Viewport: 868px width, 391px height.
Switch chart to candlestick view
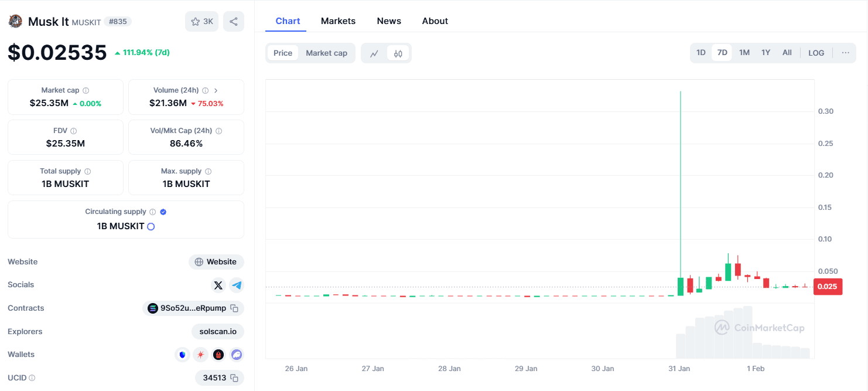point(398,53)
